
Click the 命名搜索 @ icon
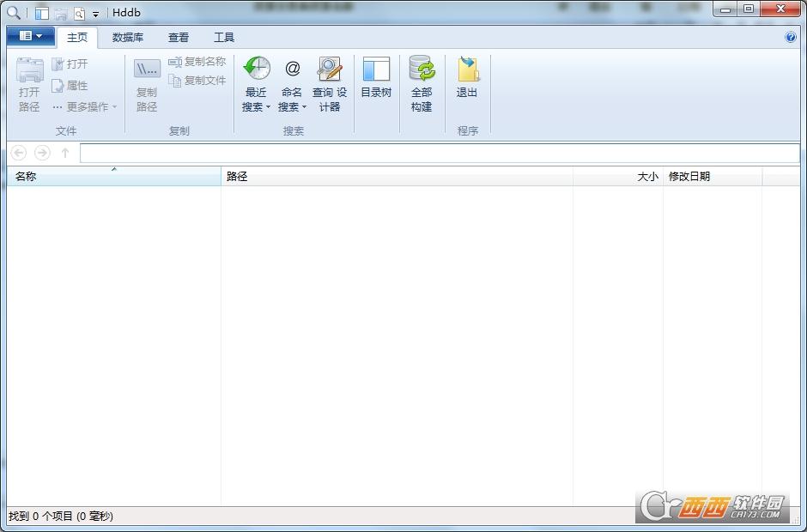[293, 69]
